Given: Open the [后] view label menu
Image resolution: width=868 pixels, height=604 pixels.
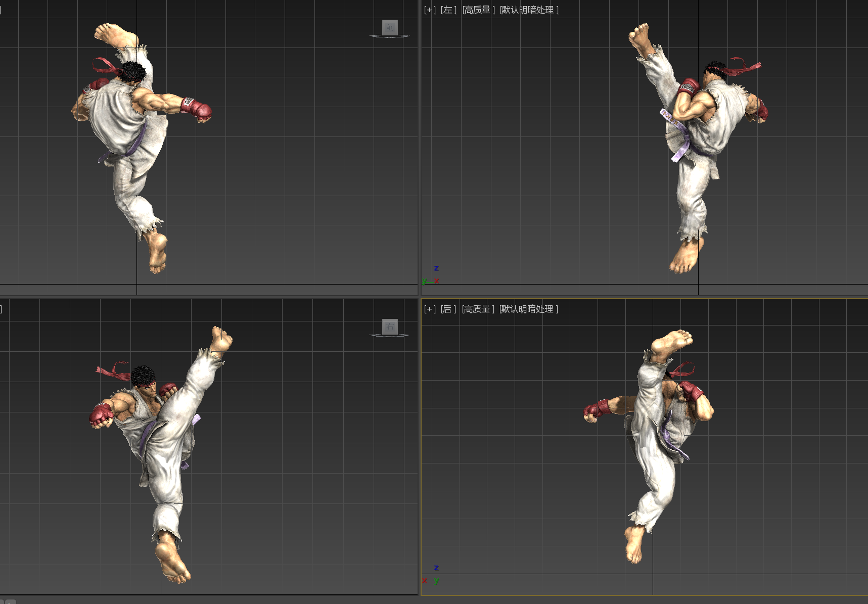Looking at the screenshot, I should coord(448,309).
